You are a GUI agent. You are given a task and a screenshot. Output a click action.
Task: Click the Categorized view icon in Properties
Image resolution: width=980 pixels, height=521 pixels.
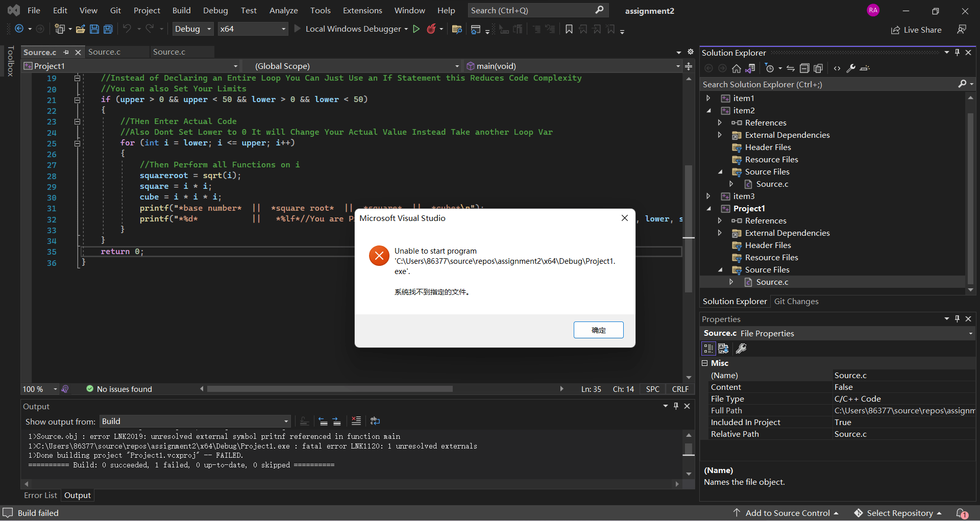[708, 349]
